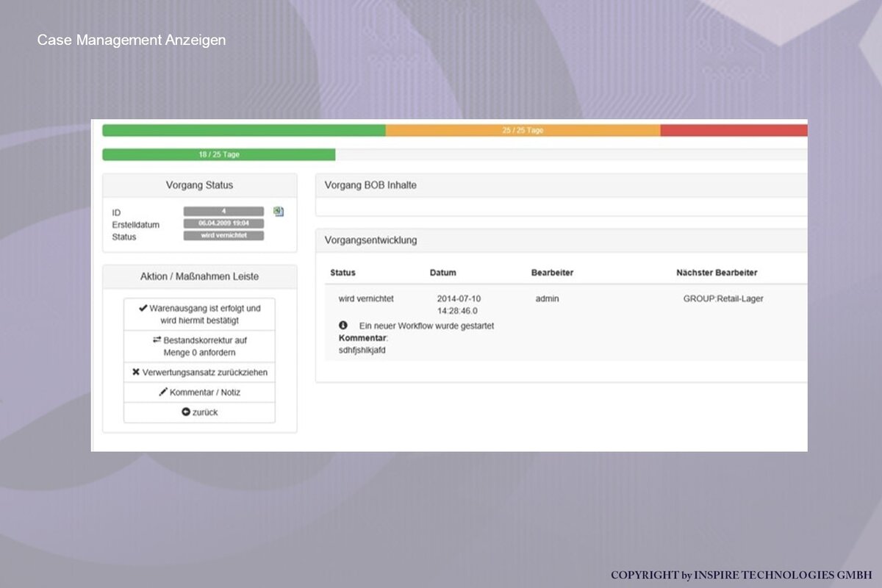Confirm 'Warenausgang ist erfolgt' action
This screenshot has height=588, width=882.
(x=199, y=315)
